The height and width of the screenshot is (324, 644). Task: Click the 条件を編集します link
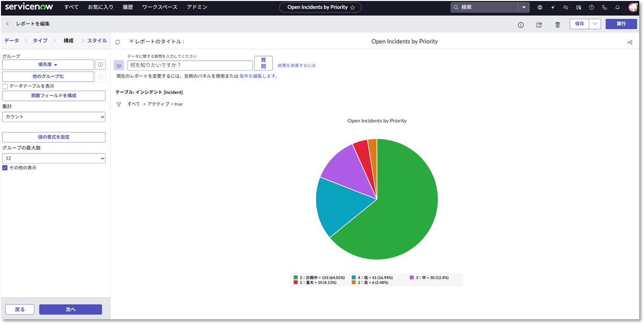pos(258,76)
